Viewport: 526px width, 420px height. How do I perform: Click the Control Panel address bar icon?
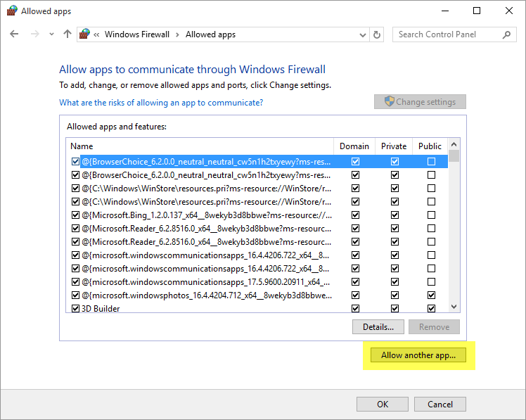(x=85, y=34)
